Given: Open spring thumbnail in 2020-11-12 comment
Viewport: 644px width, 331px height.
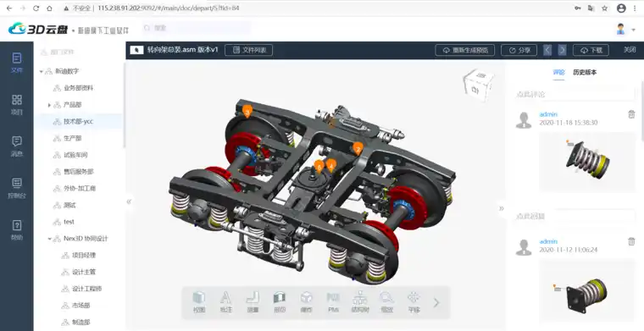Looking at the screenshot, I should [x=587, y=290].
